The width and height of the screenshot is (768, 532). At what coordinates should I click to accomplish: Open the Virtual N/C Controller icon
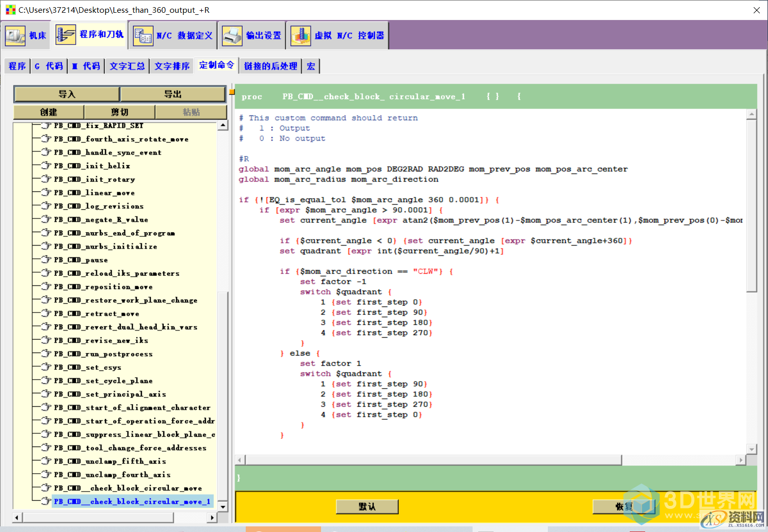301,35
